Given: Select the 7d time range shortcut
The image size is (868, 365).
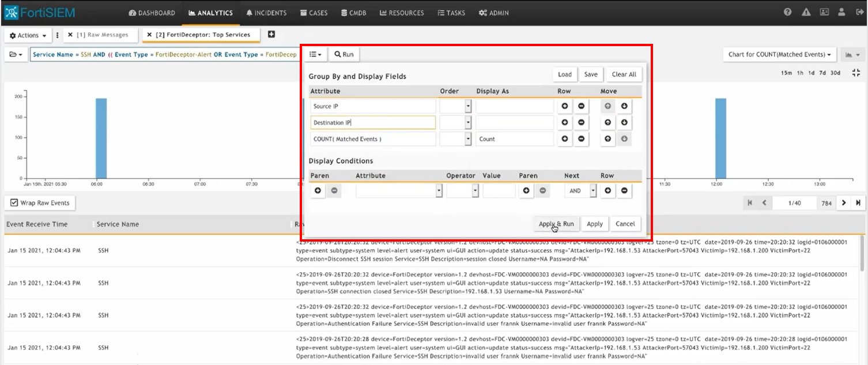Looking at the screenshot, I should tap(822, 73).
